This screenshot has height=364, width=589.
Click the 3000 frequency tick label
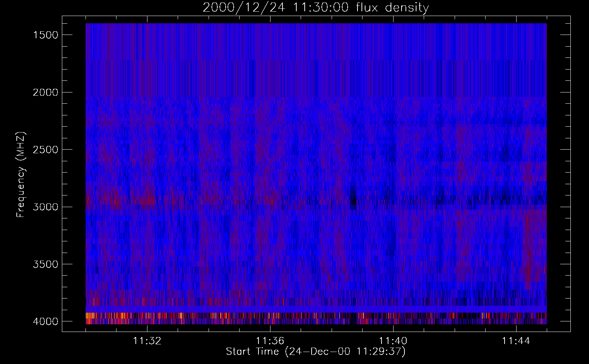pos(46,207)
